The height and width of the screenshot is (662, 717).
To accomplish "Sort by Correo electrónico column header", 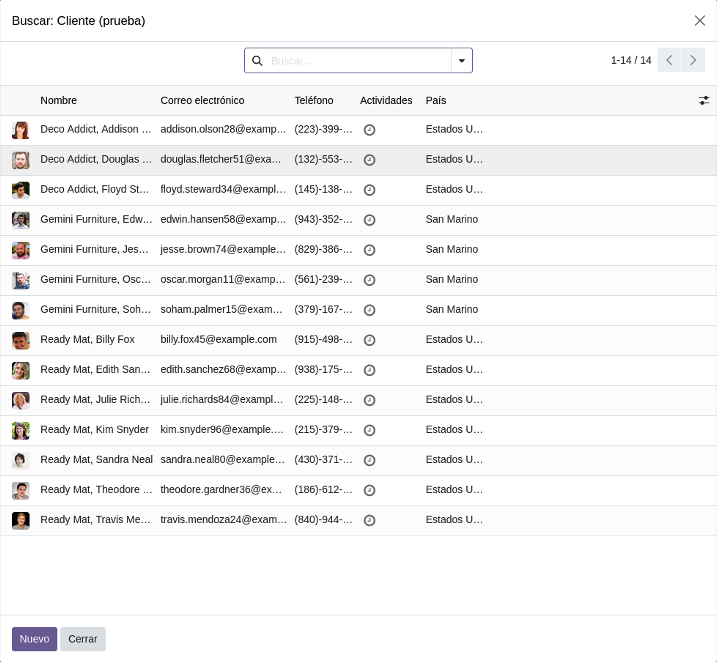I will click(202, 100).
